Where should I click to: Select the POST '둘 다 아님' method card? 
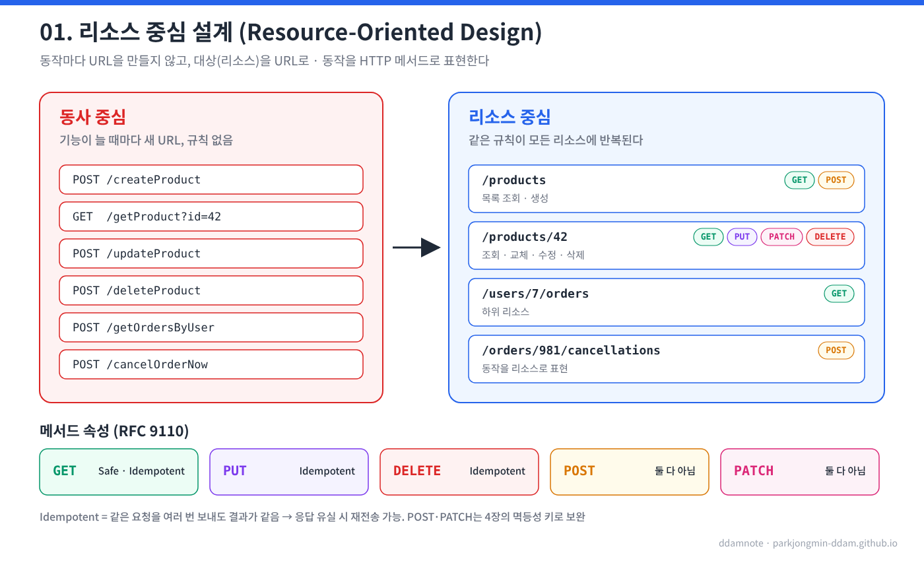tap(630, 472)
